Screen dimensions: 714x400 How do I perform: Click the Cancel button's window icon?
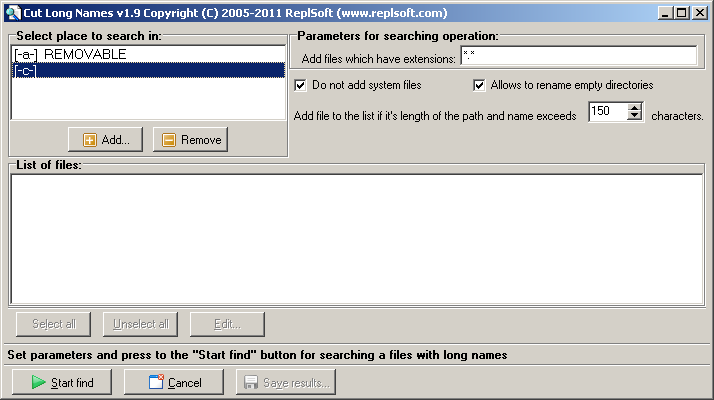[x=156, y=382]
